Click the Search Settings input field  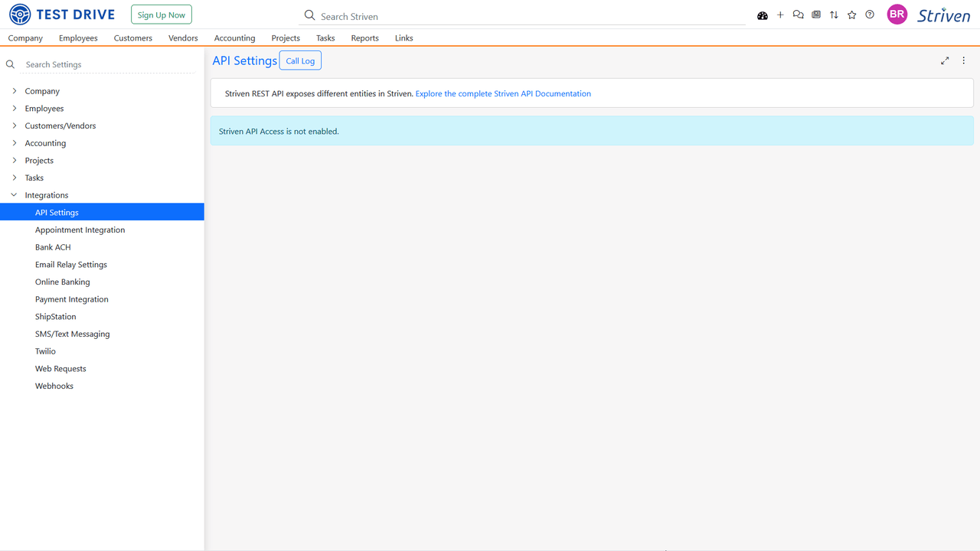(x=100, y=64)
